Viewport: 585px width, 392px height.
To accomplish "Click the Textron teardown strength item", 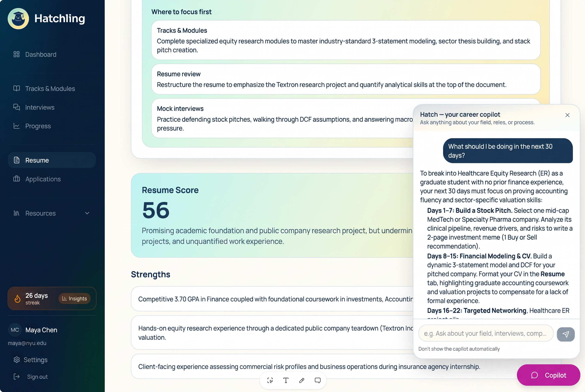I will point(272,333).
